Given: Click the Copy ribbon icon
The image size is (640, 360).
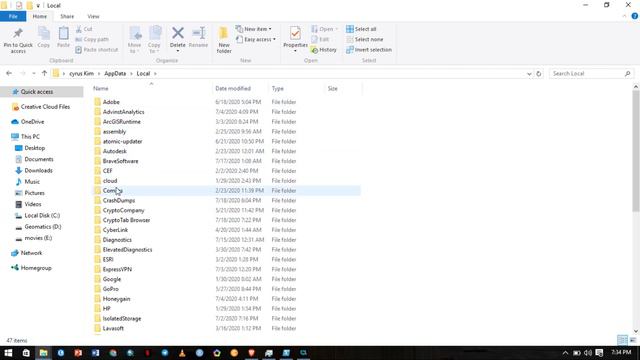Looking at the screenshot, I should pos(44,33).
